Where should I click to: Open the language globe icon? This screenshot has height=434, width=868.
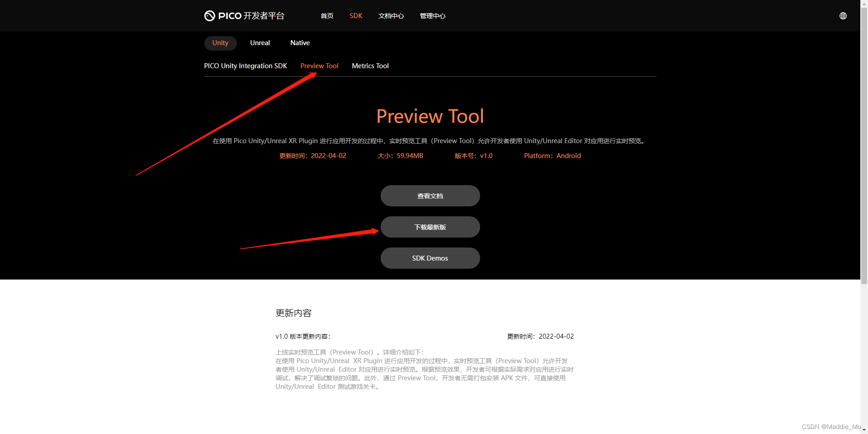843,16
